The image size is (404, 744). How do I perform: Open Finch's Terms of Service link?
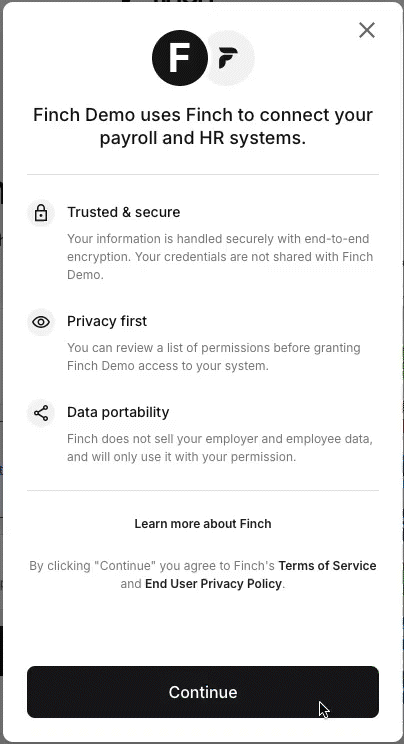[327, 566]
